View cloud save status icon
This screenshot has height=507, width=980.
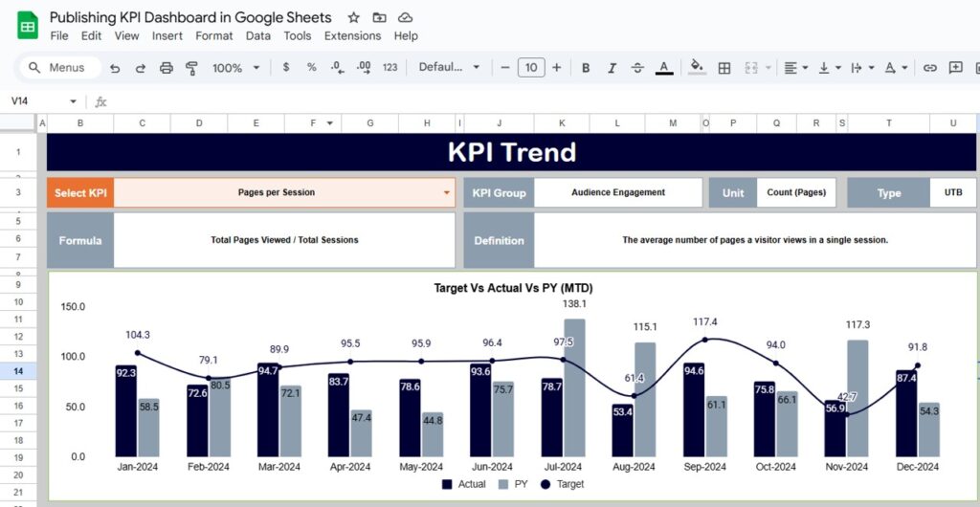click(405, 17)
